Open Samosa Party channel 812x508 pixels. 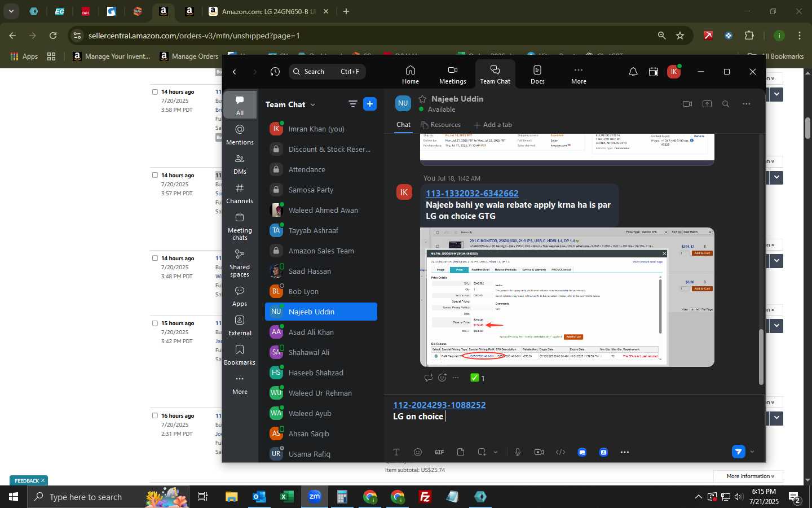click(x=321, y=190)
